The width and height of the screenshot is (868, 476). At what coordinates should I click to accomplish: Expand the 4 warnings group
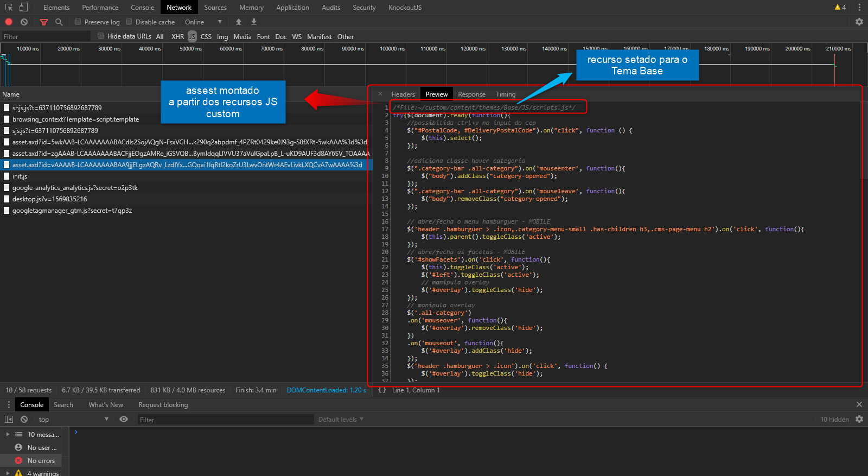[8, 473]
